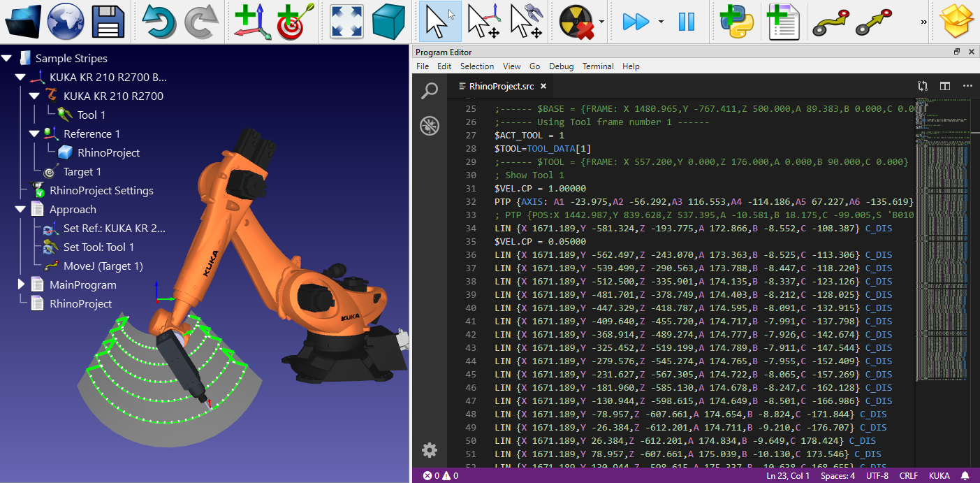This screenshot has width=980, height=483.
Task: Expand the MainProgram node
Action: [x=21, y=285]
